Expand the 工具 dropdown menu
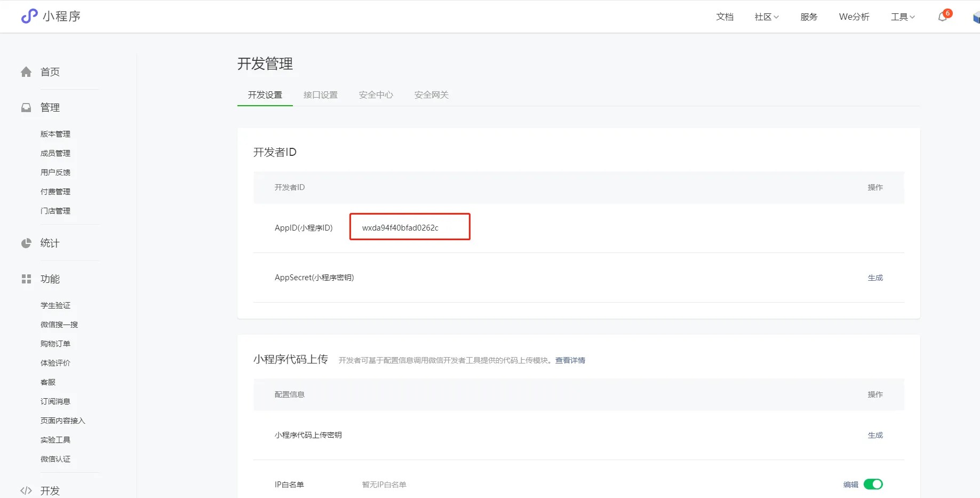 pos(902,17)
